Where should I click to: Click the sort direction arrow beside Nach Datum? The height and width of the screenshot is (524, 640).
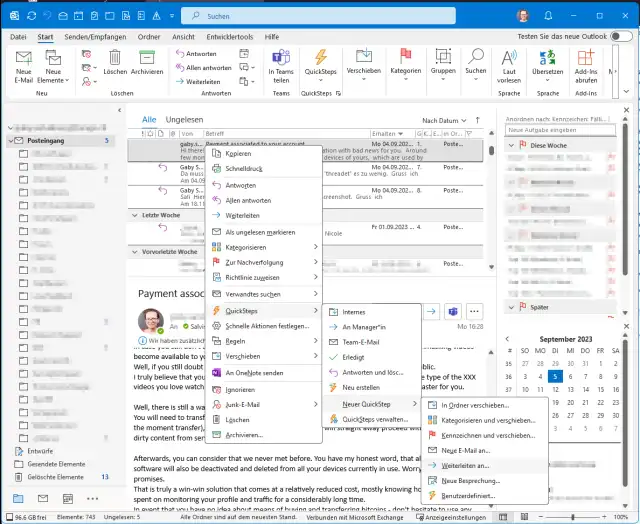pos(478,120)
